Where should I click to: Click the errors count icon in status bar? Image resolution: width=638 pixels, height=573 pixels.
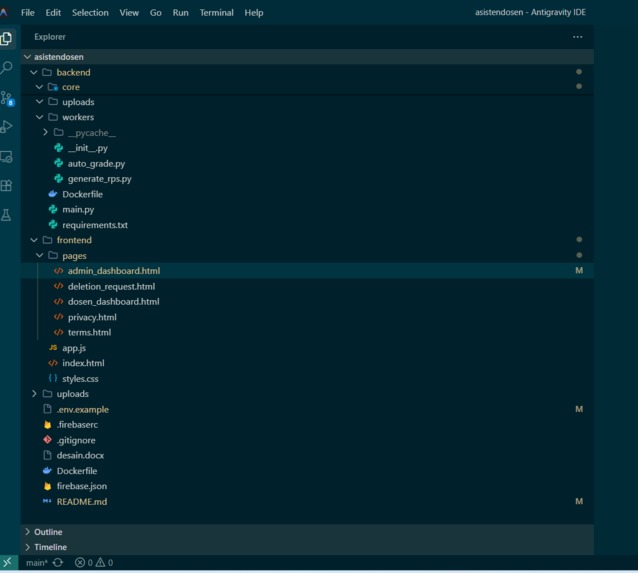click(x=80, y=562)
